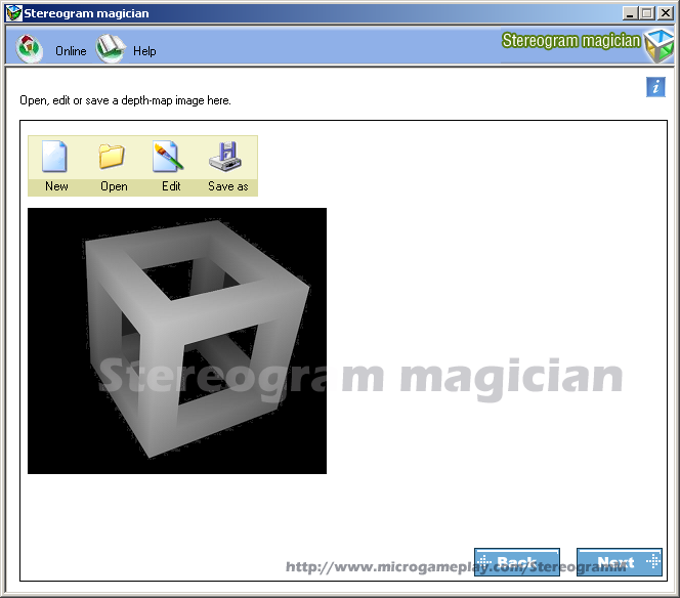
Task: Proceed with the Next button
Action: (x=619, y=562)
